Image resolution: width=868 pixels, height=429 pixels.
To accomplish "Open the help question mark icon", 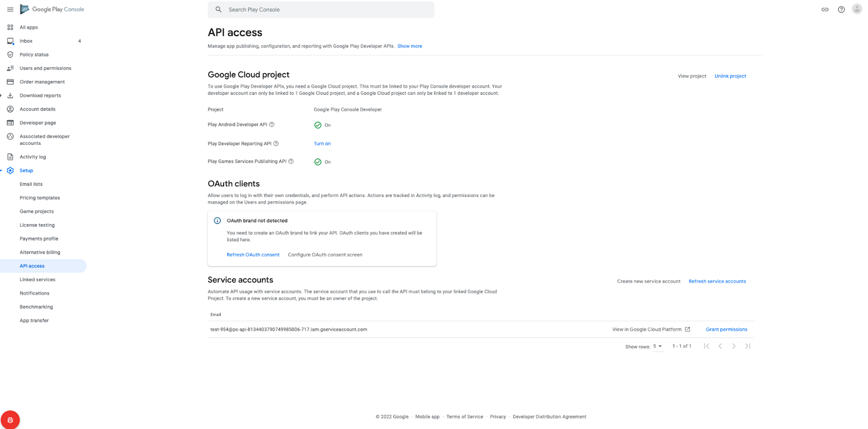I will pos(841,9).
